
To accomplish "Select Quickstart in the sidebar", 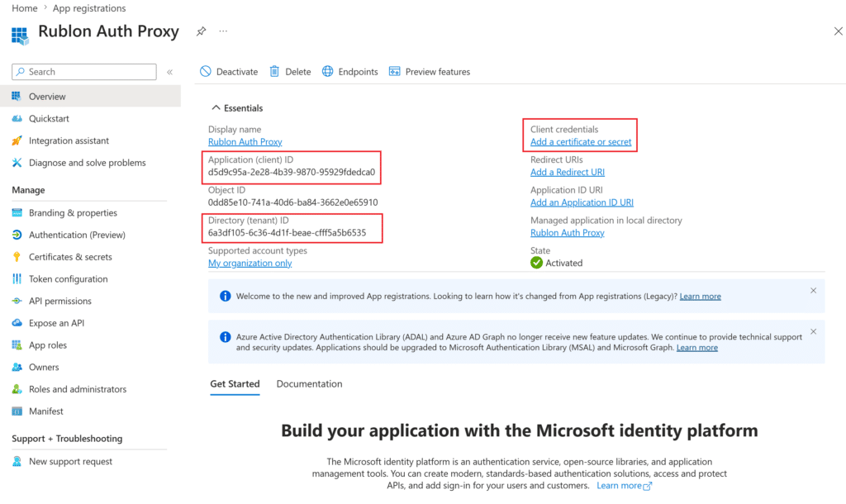I will tap(49, 118).
